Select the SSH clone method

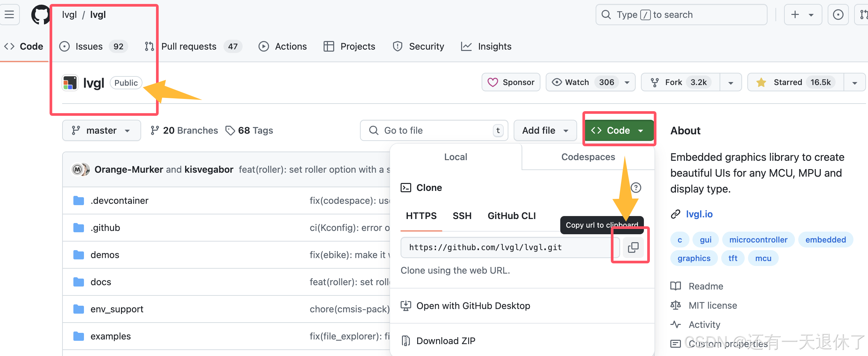pos(462,216)
